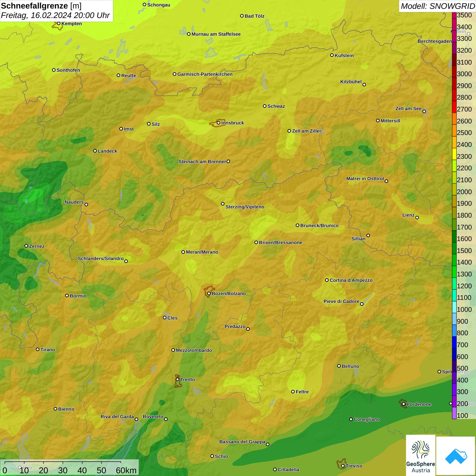Click the Mittersill town label

390,121
